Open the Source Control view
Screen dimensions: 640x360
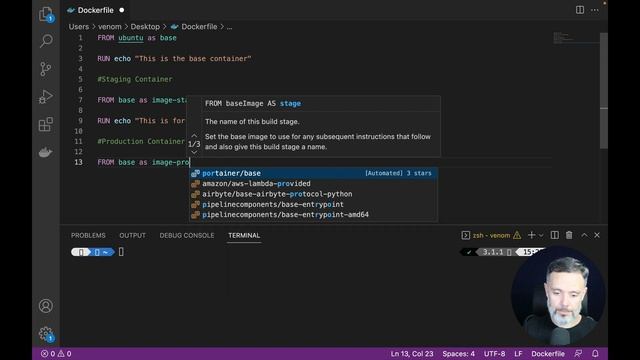tap(46, 69)
